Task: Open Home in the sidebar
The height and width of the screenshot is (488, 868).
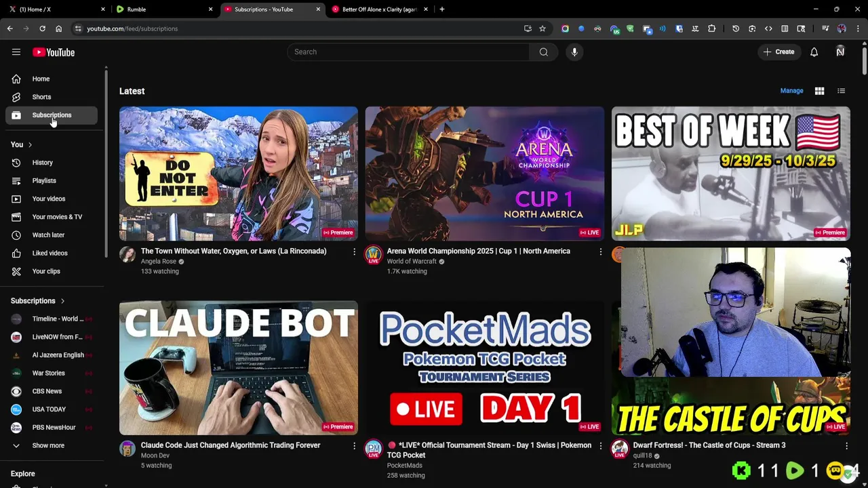Action: click(x=52, y=79)
